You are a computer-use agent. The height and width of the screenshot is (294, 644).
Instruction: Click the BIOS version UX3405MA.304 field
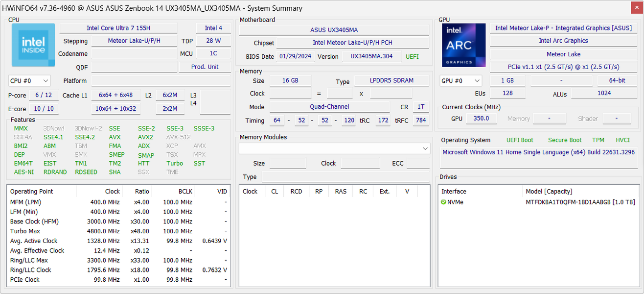point(371,56)
